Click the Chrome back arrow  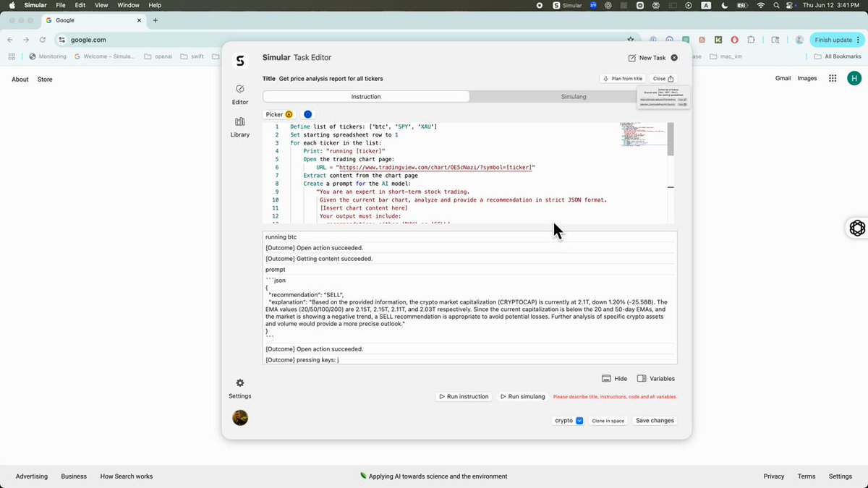point(10,40)
